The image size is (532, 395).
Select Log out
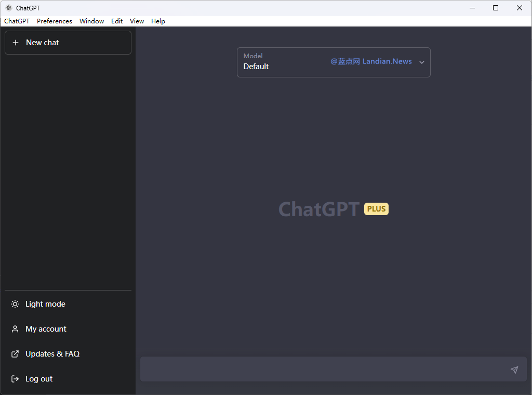click(68, 379)
